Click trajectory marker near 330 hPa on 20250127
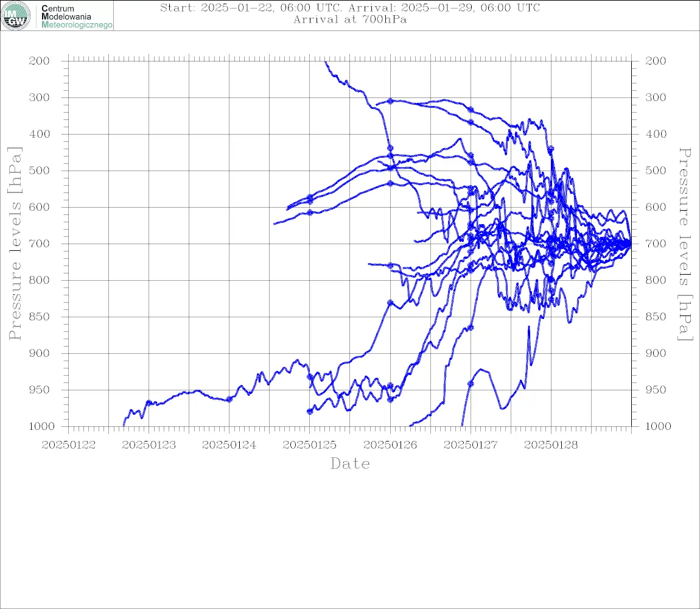 471,110
